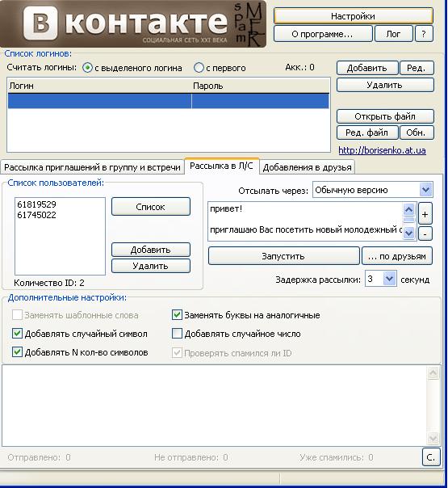Screen dimensions: 448x488
Task: Click the Запустить start button
Action: coord(283,256)
